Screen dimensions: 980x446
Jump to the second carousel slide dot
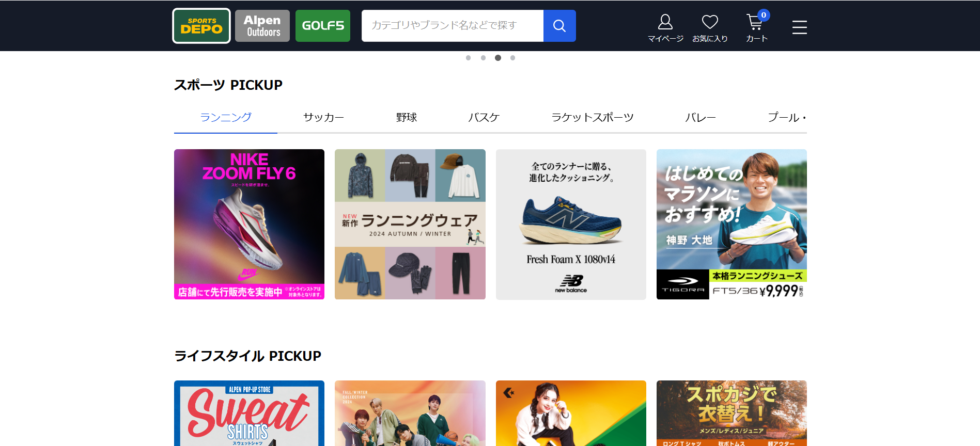click(483, 58)
